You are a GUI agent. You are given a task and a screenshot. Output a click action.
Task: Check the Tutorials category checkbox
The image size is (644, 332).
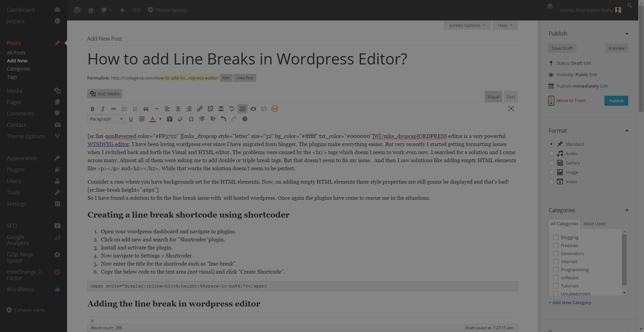(555, 286)
